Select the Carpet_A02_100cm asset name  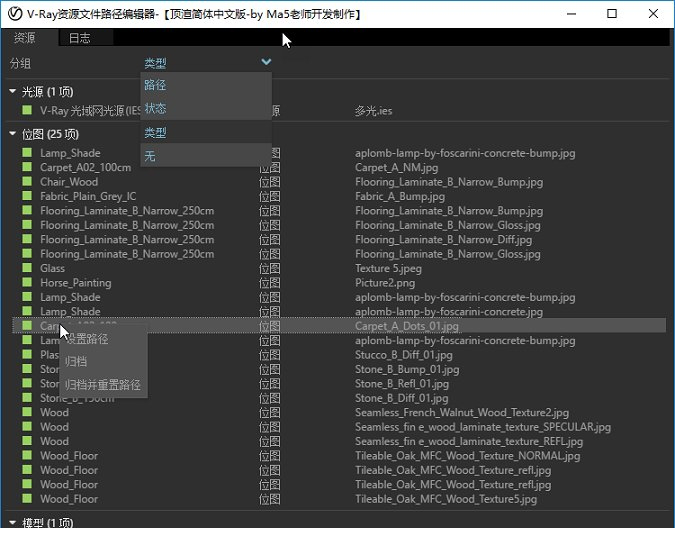86,167
